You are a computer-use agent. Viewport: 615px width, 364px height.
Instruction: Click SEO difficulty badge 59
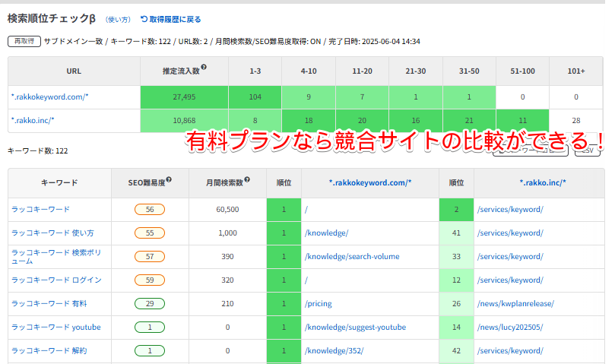coord(150,280)
